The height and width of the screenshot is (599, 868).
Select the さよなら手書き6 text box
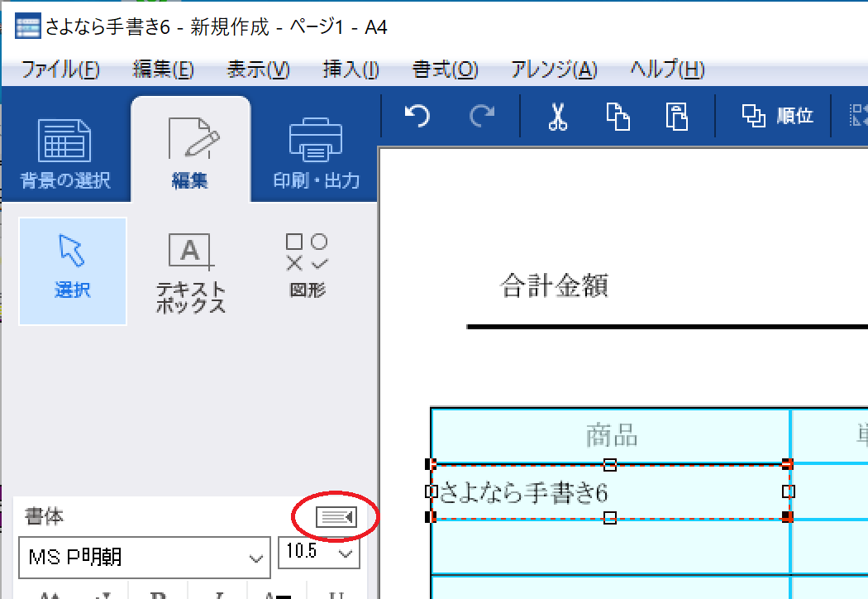click(609, 491)
